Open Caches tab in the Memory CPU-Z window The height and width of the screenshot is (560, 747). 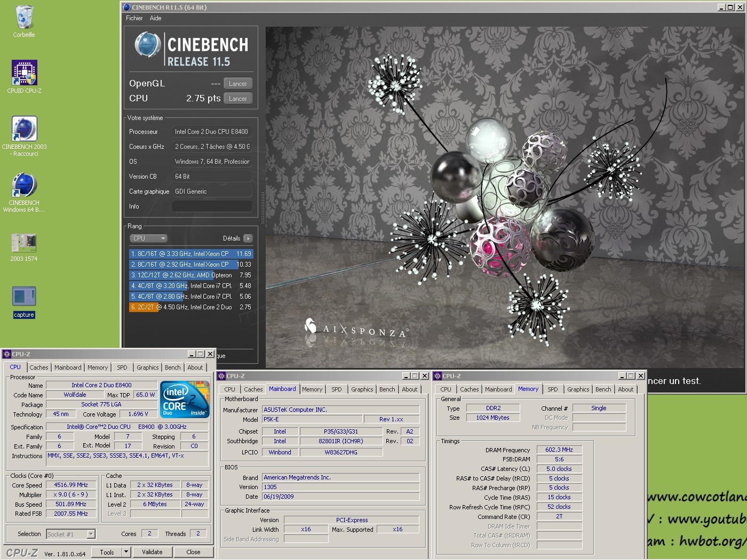coord(470,389)
